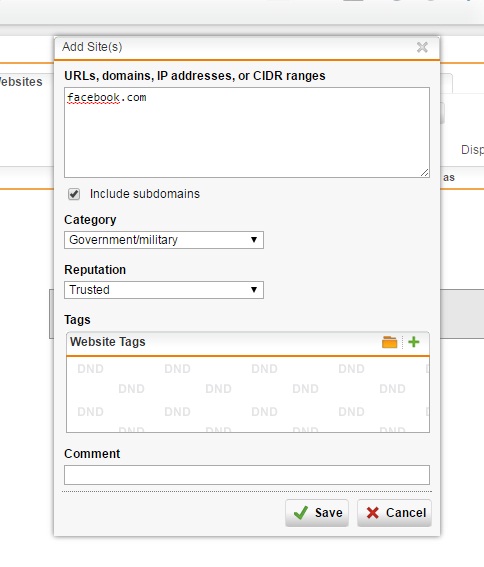Click the Cancel button label
Viewport: 484px width, 567px height.
pos(406,513)
